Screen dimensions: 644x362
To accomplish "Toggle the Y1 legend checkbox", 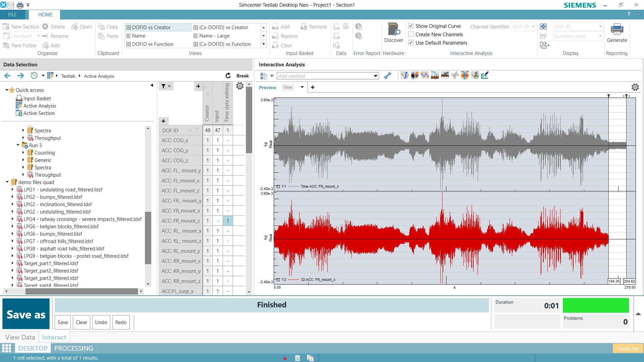I will tap(278, 186).
